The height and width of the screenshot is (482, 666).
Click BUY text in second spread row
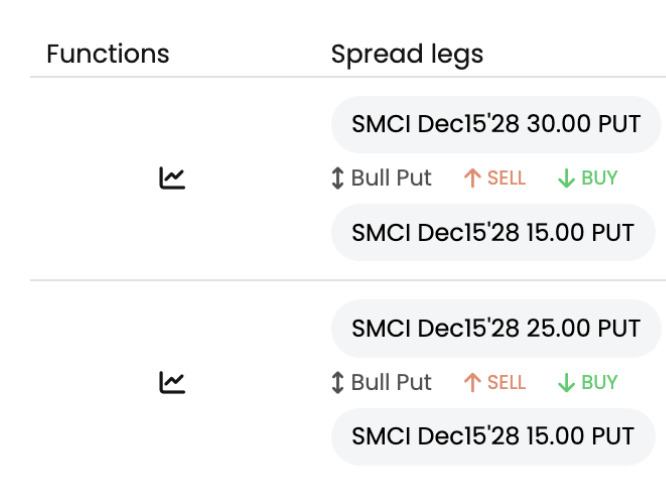point(599,382)
